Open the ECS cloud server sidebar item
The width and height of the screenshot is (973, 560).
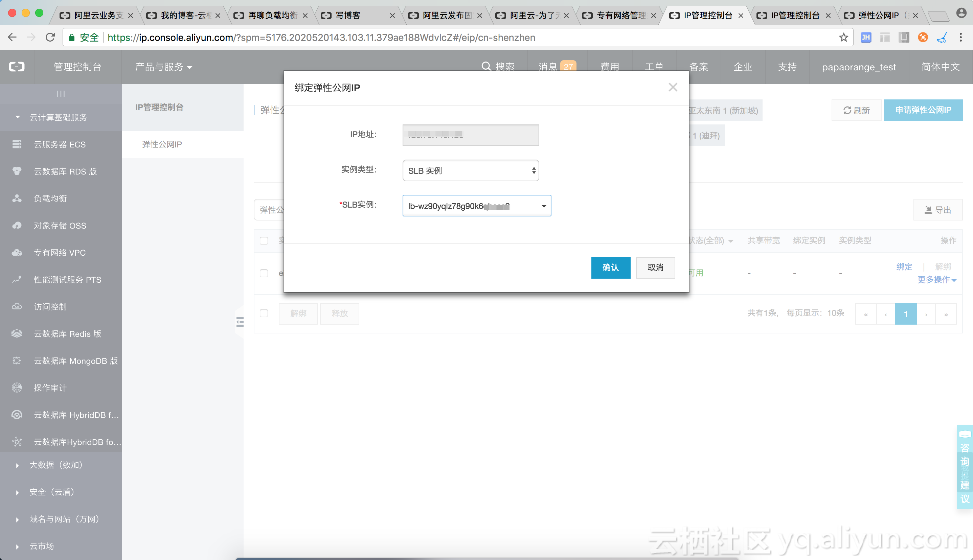(61, 144)
